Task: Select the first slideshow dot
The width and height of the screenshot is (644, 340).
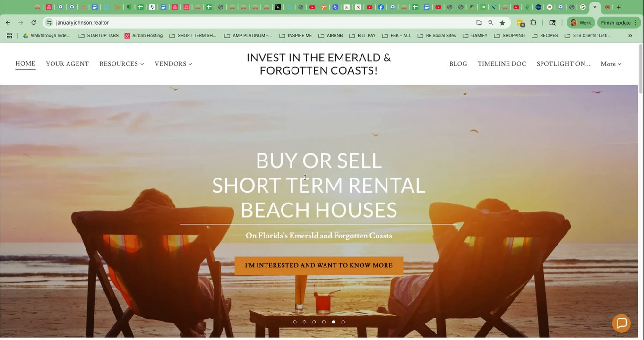Action: (295, 322)
